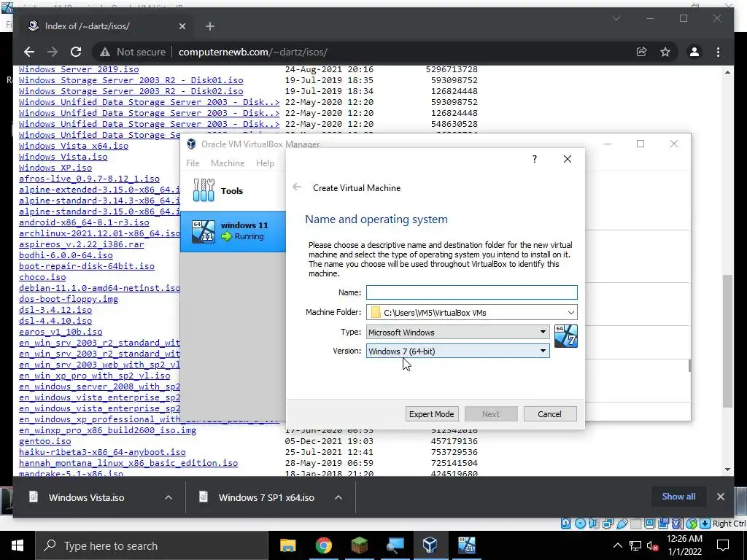Viewport: 747px width, 560px height.
Task: Click Show all downloads
Action: (678, 496)
